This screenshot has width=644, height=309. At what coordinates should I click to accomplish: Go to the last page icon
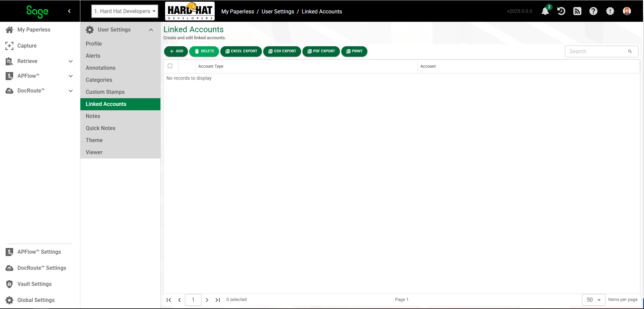[218, 300]
